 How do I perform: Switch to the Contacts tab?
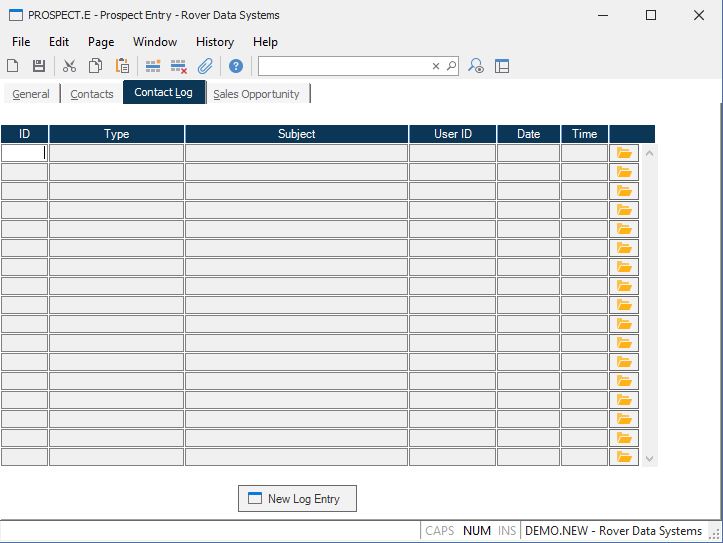pos(92,94)
